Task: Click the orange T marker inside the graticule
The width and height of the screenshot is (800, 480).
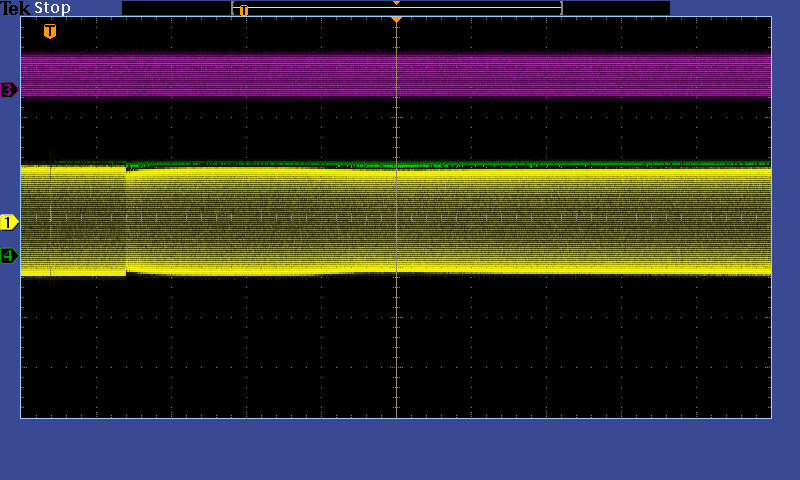Action: (x=50, y=31)
